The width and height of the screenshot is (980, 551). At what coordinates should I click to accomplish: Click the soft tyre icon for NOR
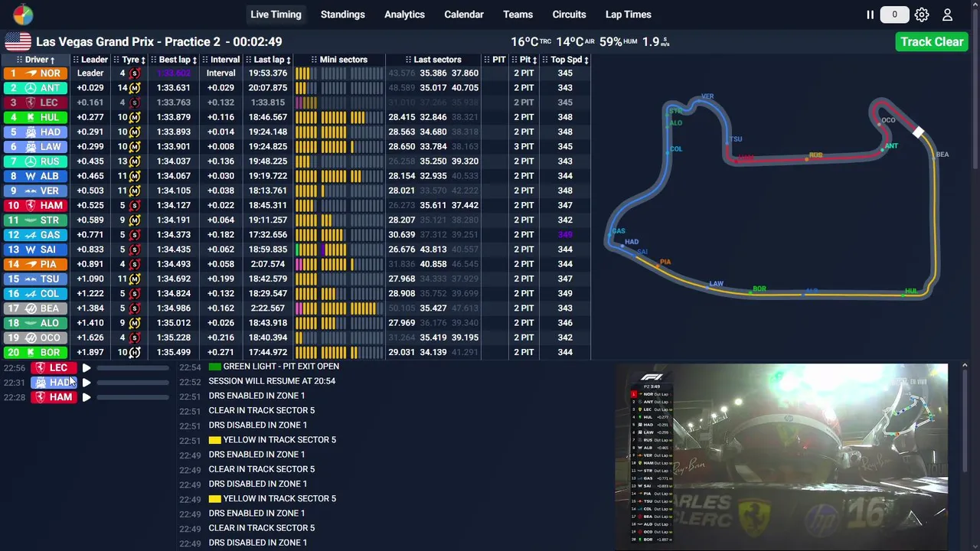coord(134,73)
